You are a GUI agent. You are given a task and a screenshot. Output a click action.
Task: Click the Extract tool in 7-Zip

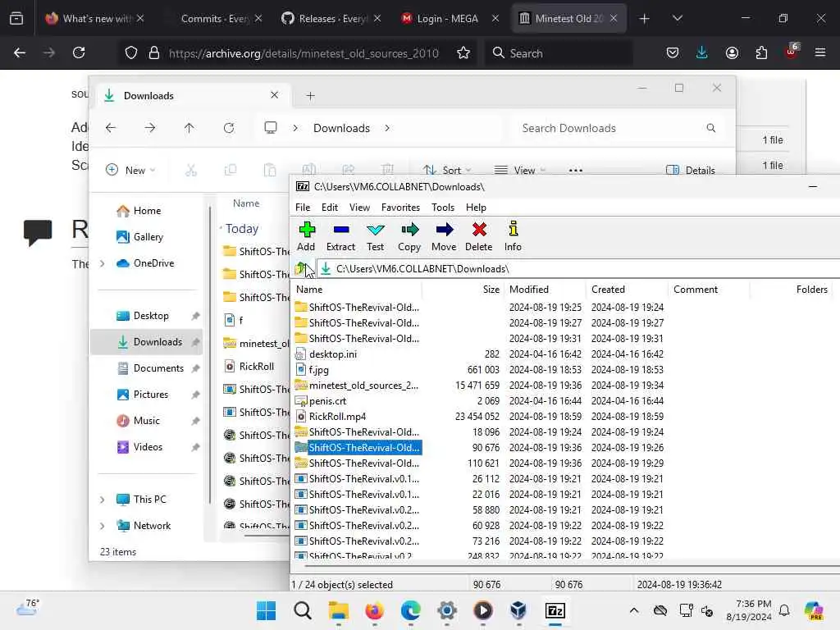[340, 236]
